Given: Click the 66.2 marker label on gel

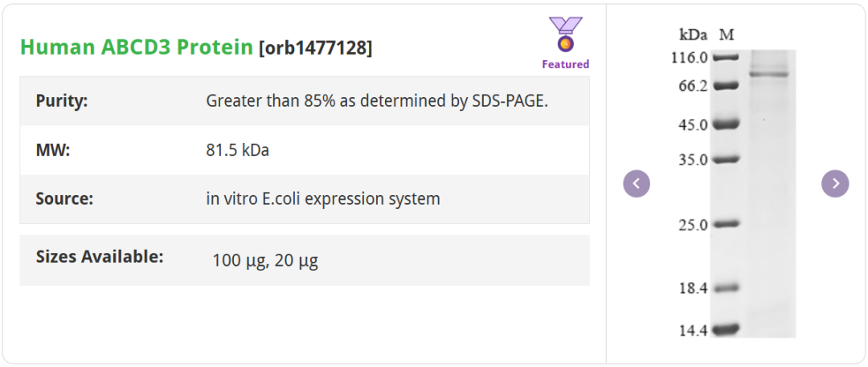Looking at the screenshot, I should (694, 86).
